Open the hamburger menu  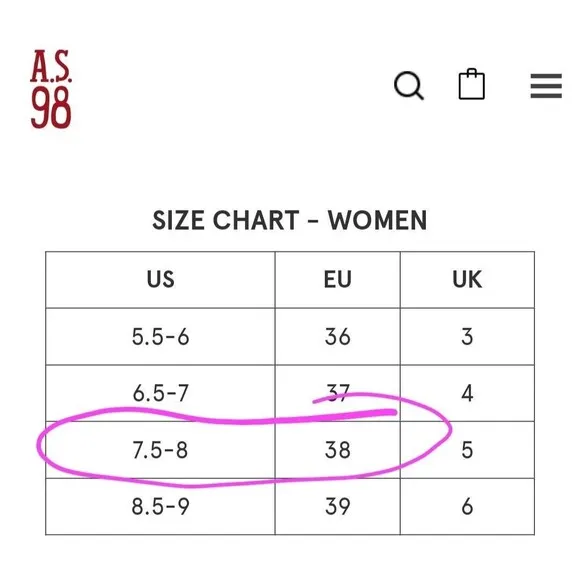[x=546, y=86]
